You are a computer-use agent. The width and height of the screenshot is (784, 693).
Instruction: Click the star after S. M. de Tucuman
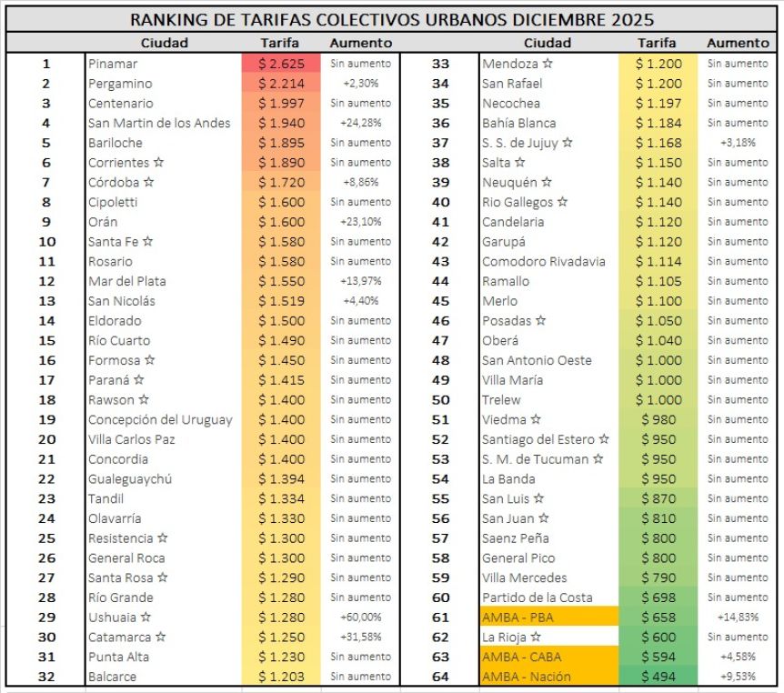click(x=598, y=459)
